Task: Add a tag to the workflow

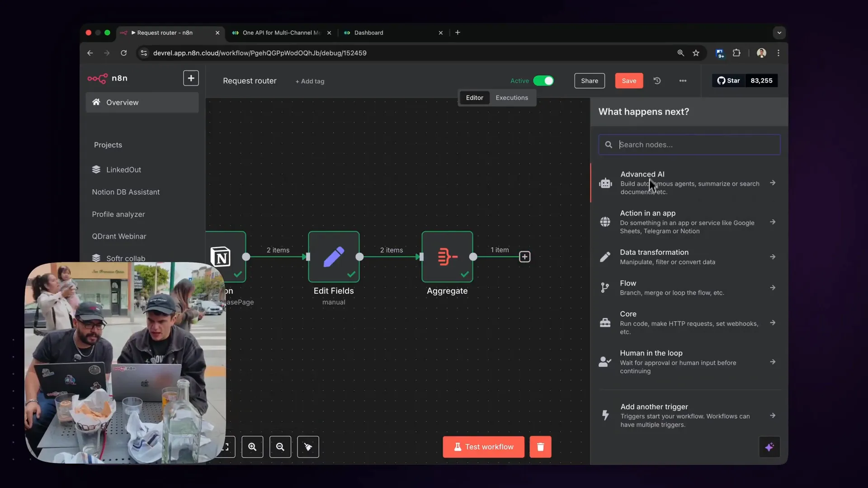Action: 310,81
